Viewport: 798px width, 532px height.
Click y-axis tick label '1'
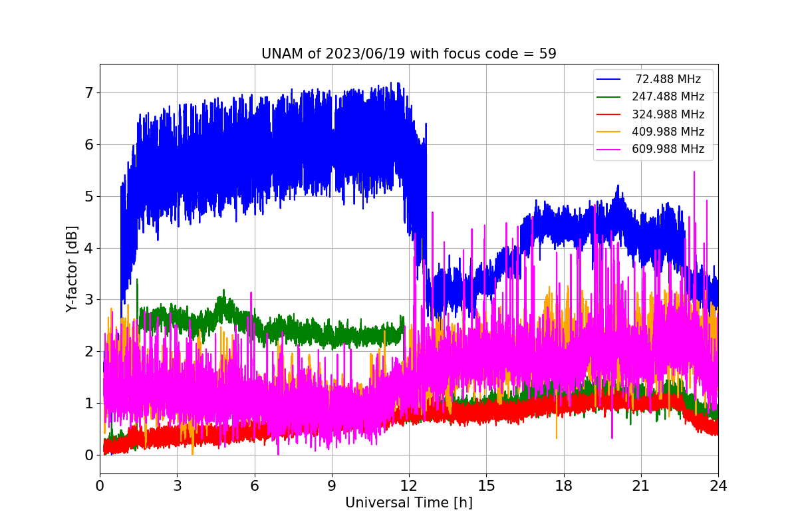coord(88,404)
